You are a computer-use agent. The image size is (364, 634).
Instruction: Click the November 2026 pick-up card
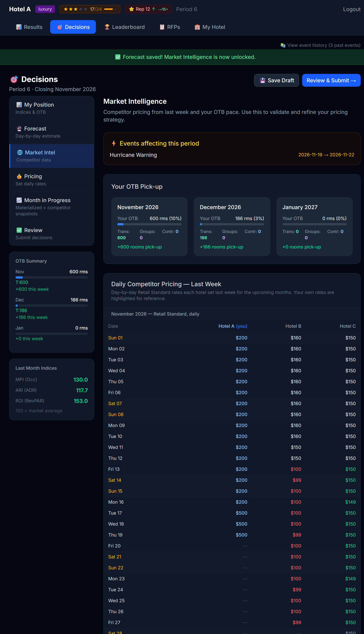[x=150, y=227]
